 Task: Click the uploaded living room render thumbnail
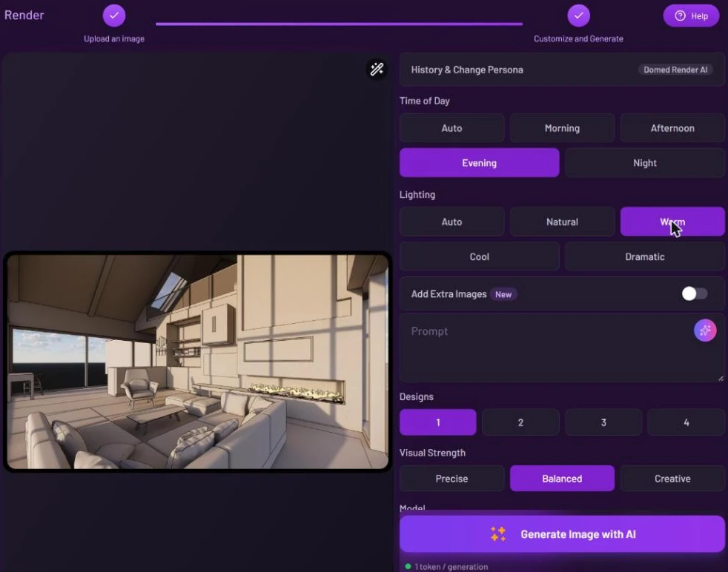pyautogui.click(x=198, y=362)
